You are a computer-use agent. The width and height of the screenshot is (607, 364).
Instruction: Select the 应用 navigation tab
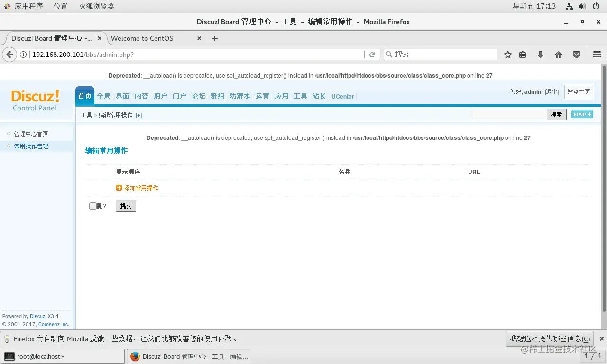(281, 96)
